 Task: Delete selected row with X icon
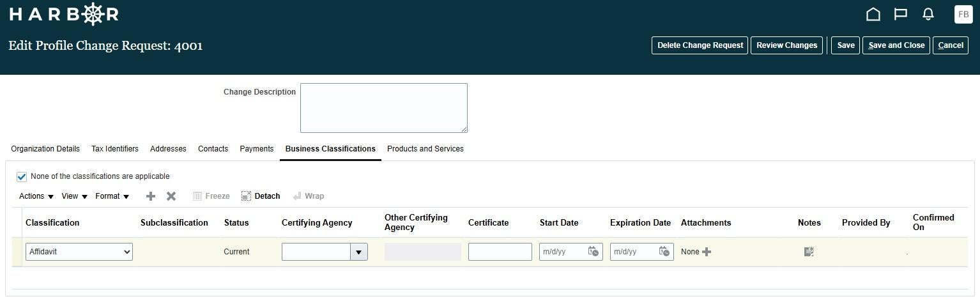(x=171, y=196)
